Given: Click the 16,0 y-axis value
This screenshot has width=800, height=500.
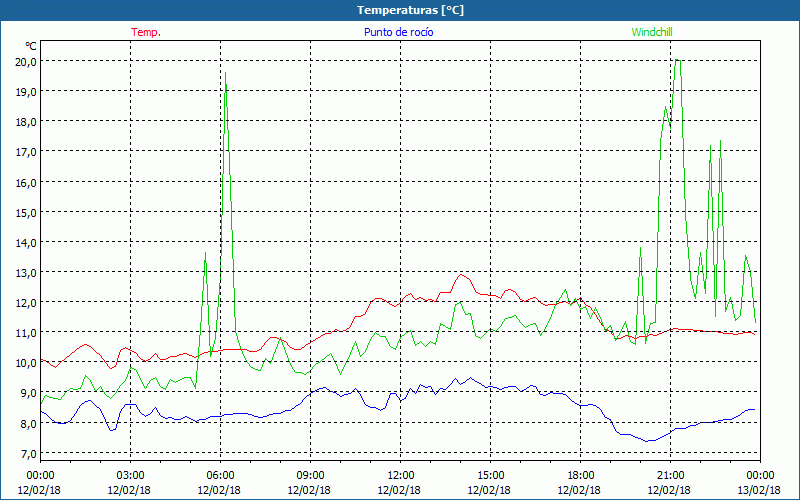Looking at the screenshot, I should click(x=26, y=183).
